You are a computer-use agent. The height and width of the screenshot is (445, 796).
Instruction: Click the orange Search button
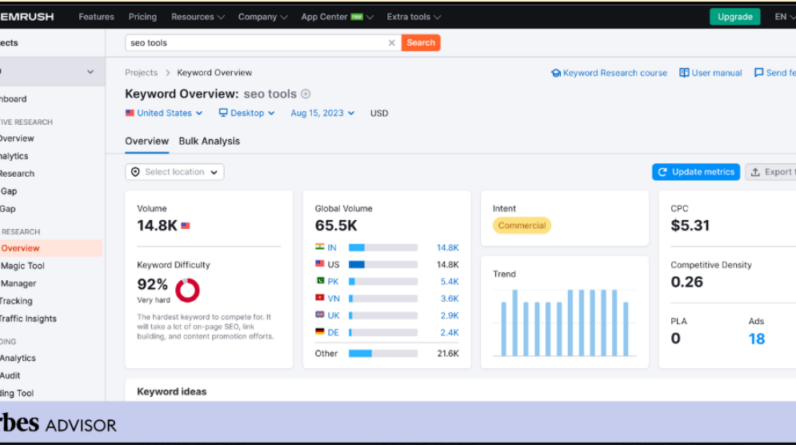421,43
